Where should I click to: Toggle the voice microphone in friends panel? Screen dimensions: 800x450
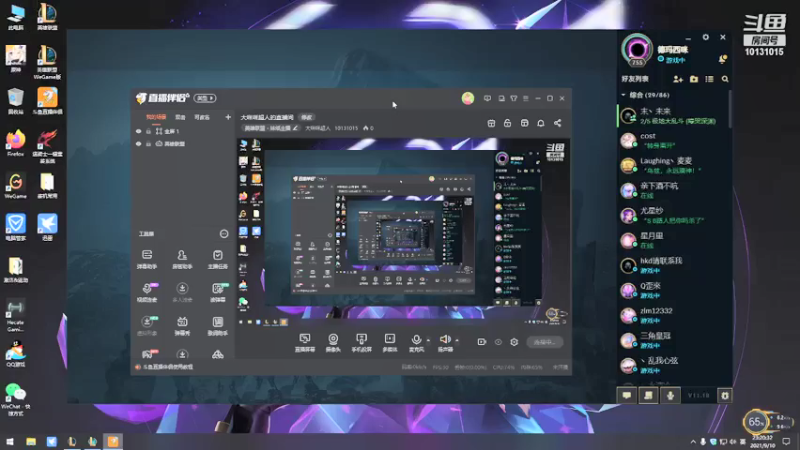coord(670,395)
